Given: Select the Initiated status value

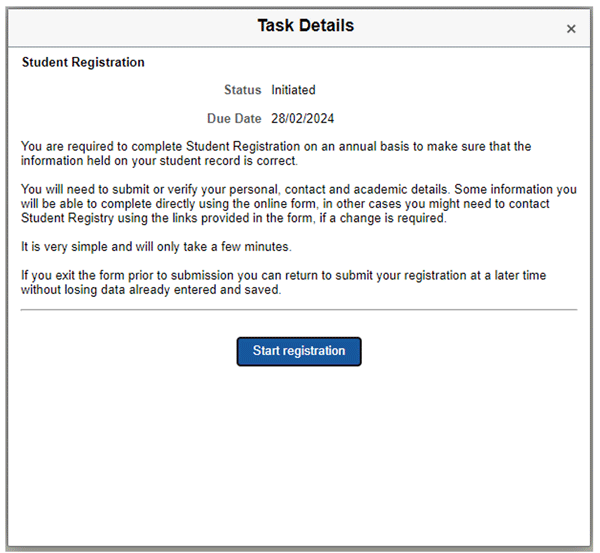Looking at the screenshot, I should [293, 90].
